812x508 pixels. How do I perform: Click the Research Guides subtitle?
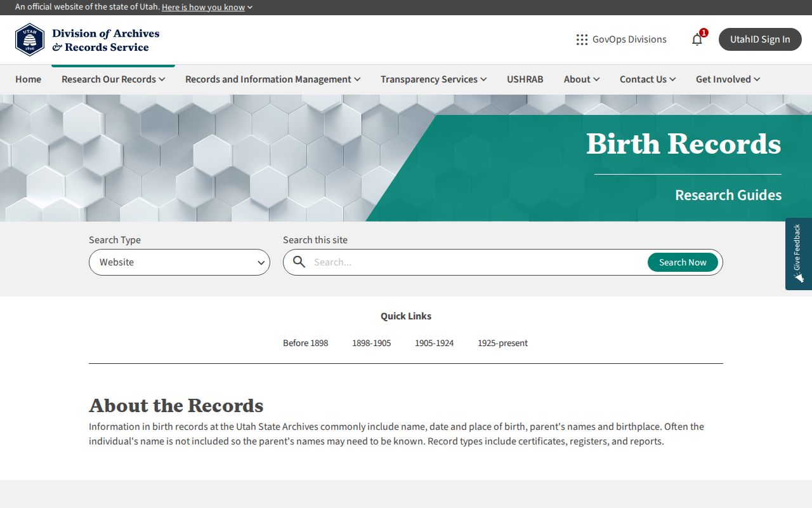click(x=728, y=195)
